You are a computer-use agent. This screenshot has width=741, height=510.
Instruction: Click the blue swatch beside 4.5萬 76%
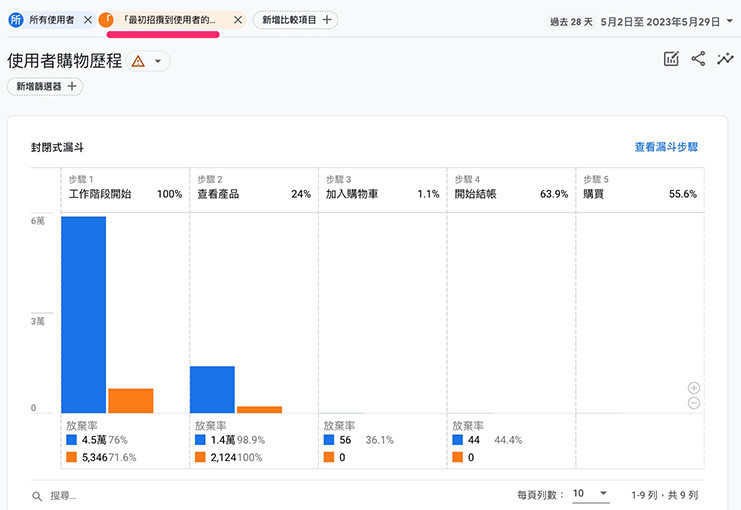pos(71,440)
